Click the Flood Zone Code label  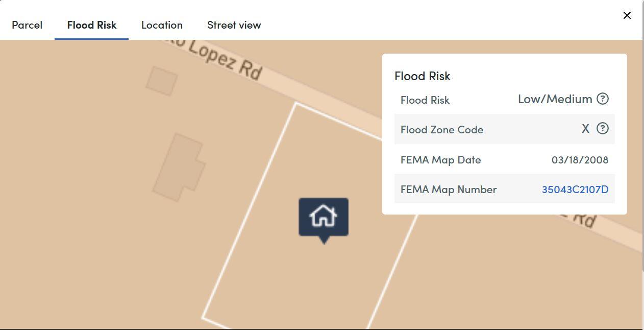442,130
